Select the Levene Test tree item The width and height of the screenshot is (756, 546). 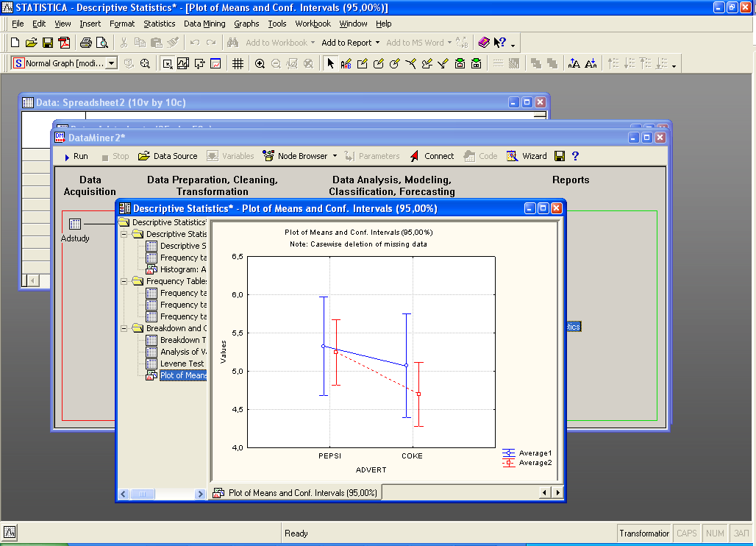182,364
